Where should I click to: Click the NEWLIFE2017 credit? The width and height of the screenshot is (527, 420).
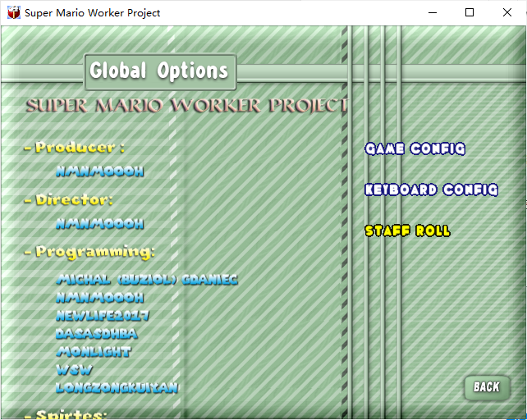(x=103, y=316)
